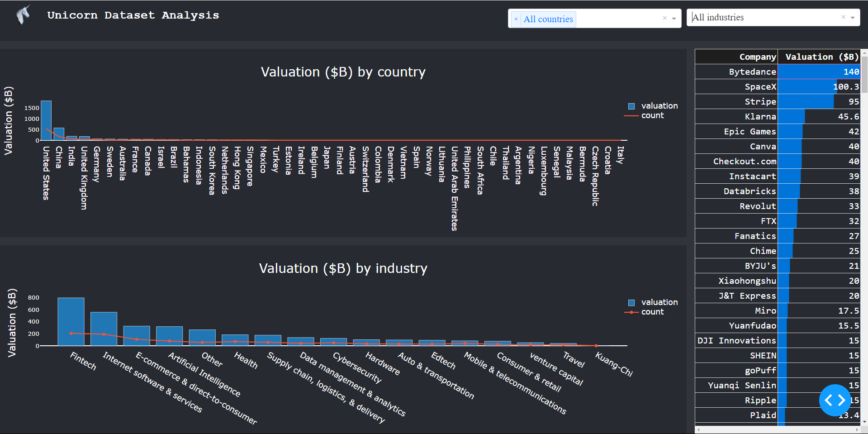
Task: Select the Xiaohongshu company cell
Action: click(x=736, y=281)
